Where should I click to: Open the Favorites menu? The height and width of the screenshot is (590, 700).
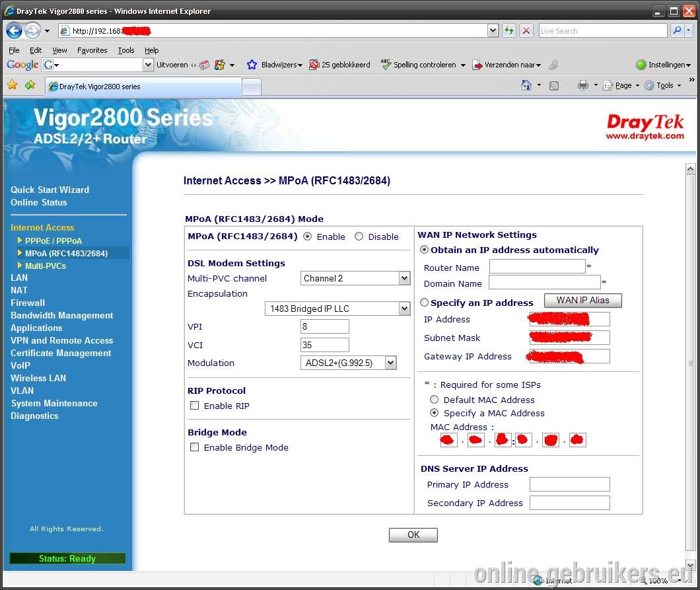[92, 50]
